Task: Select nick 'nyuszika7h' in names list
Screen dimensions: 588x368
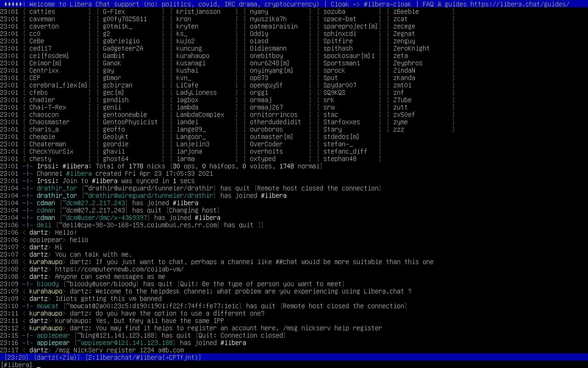Action: click(268, 19)
